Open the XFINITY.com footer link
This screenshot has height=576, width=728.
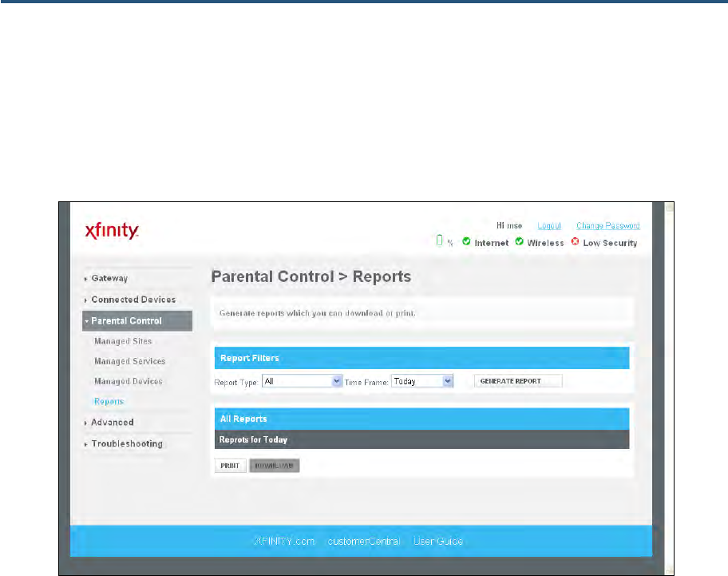pos(284,541)
